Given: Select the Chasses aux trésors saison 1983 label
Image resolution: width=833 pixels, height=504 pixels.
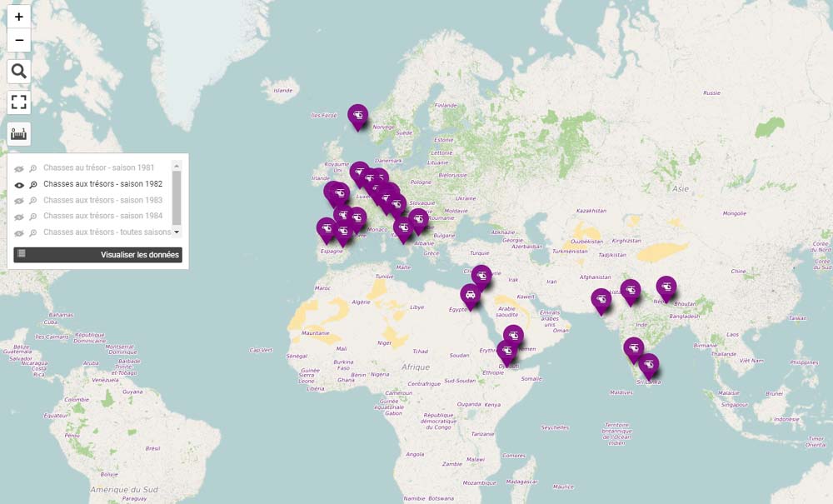Looking at the screenshot, I should point(102,200).
